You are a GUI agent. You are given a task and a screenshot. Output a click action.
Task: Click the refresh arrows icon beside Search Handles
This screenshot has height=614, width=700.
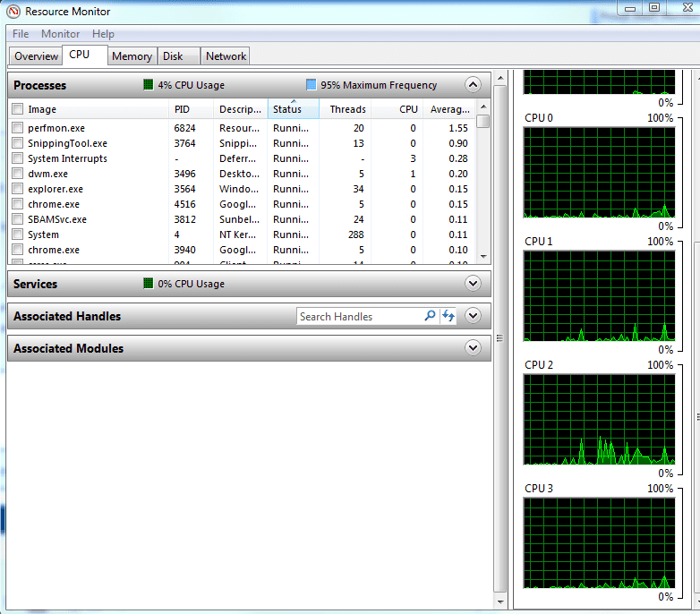coord(448,316)
